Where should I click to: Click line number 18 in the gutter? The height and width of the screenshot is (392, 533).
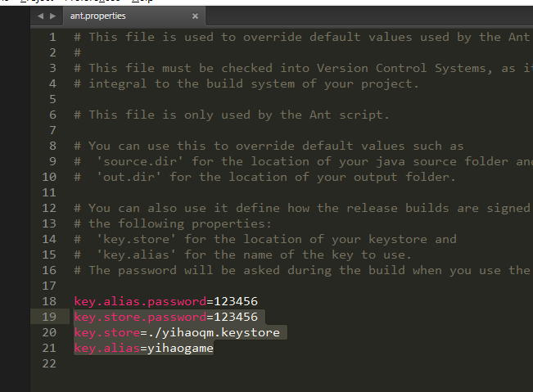[49, 301]
